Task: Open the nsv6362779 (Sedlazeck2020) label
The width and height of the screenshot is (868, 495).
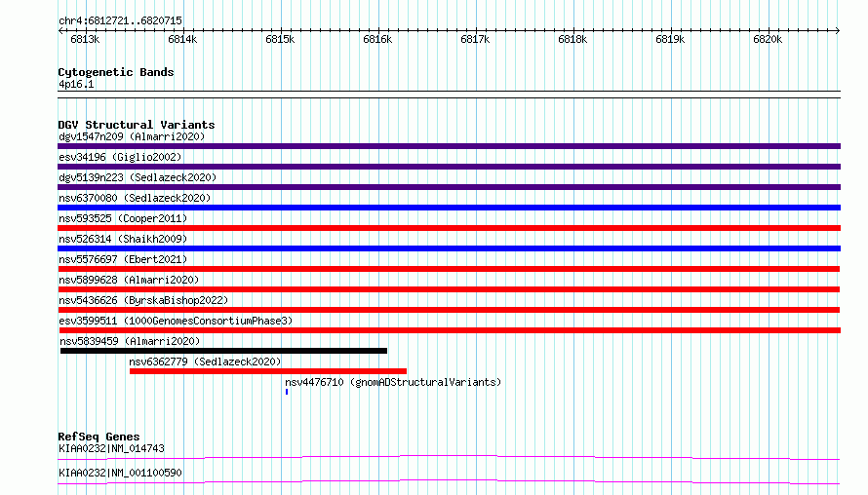Action: pos(205,362)
